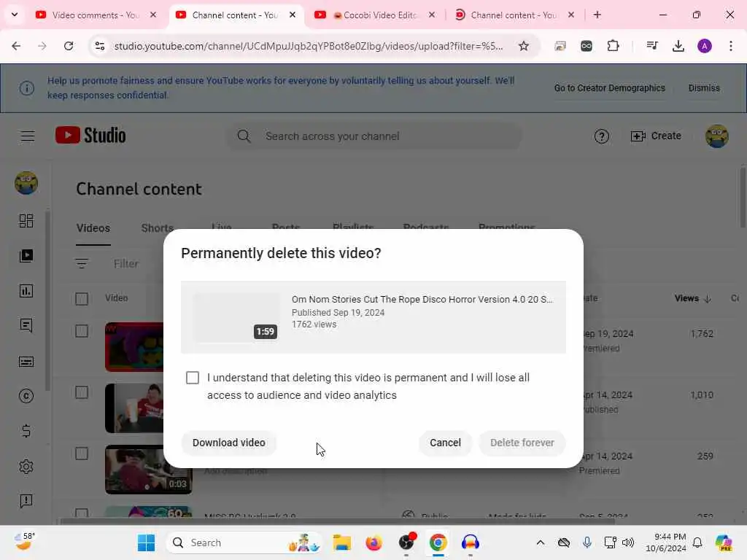
Task: Switch to the Cocobi Video Editor browser tab
Action: 375,15
